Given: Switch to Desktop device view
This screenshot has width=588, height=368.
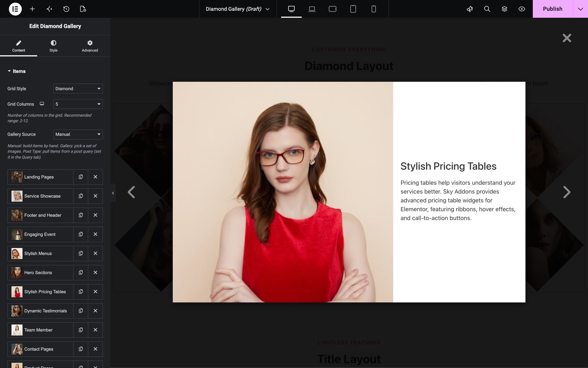Looking at the screenshot, I should (x=291, y=9).
